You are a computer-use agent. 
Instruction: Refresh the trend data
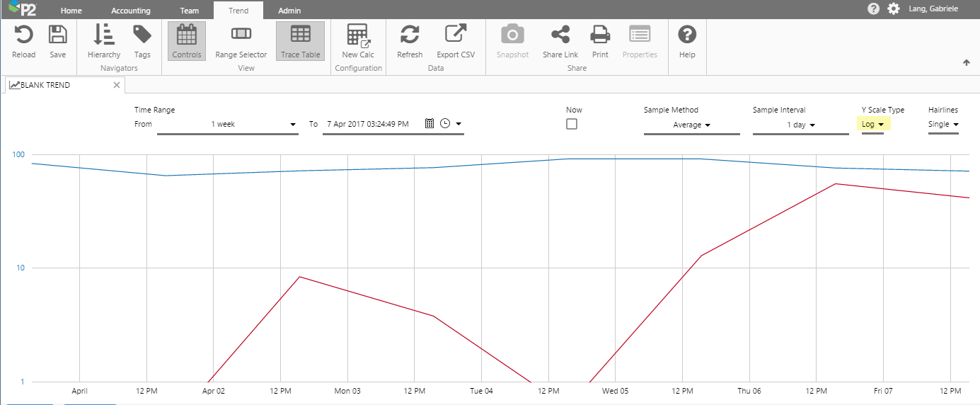click(x=410, y=41)
